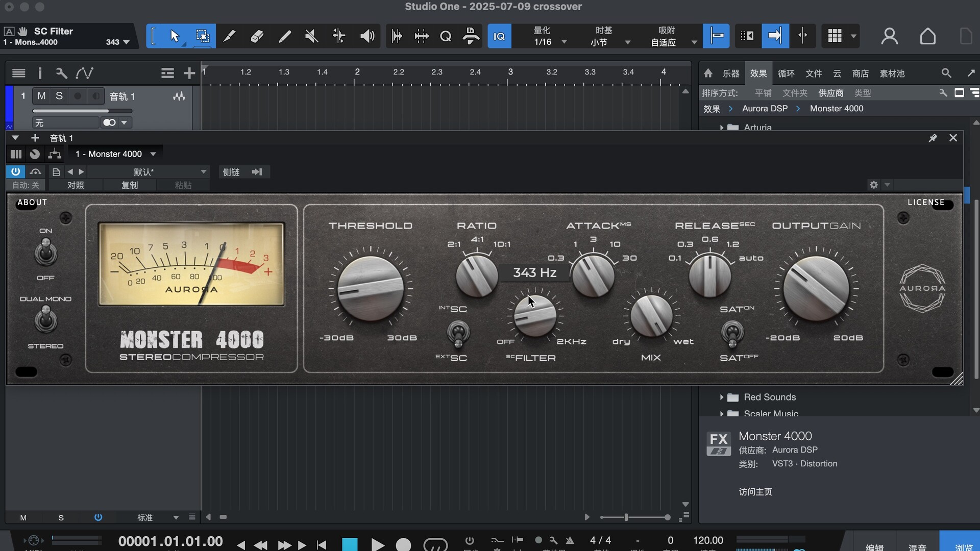This screenshot has height=551, width=980.
Task: Click the 对照 compare button
Action: click(76, 185)
